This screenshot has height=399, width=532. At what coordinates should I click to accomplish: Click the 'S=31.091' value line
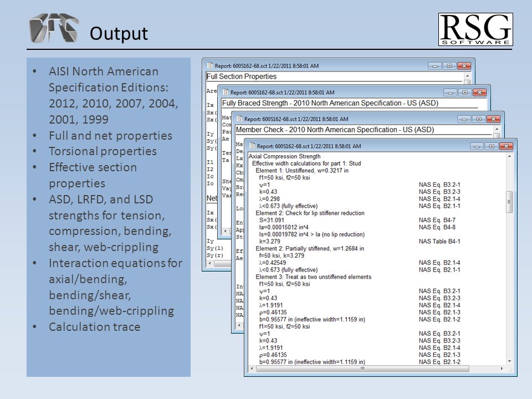pyautogui.click(x=272, y=220)
